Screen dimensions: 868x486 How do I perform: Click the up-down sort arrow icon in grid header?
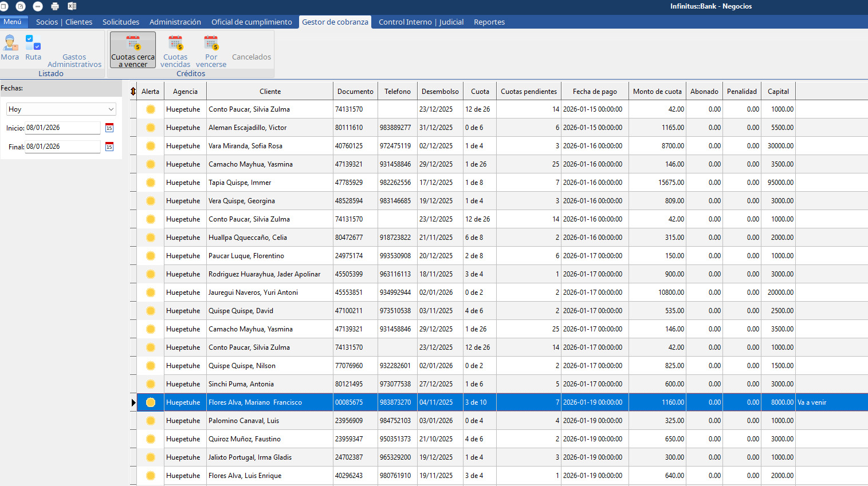coord(133,92)
